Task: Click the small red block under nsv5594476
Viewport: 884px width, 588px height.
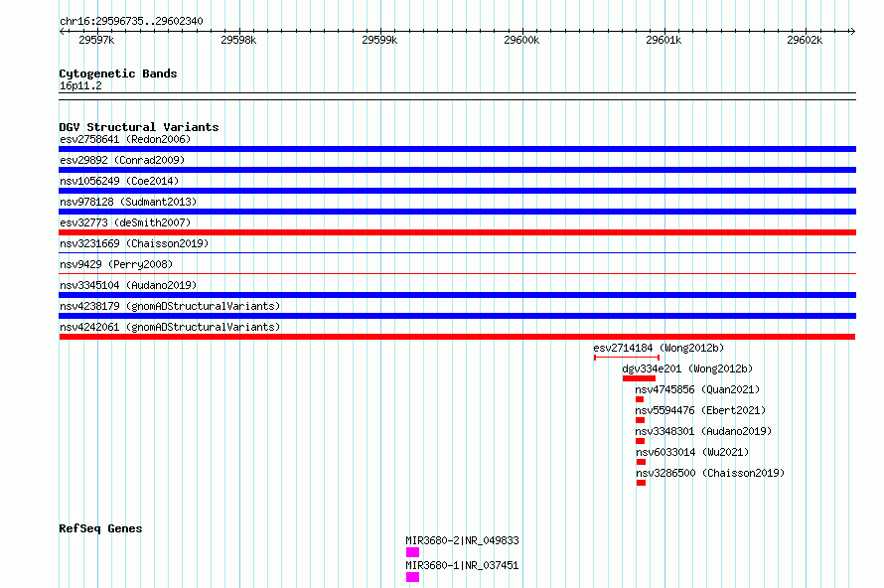Action: pyautogui.click(x=640, y=420)
